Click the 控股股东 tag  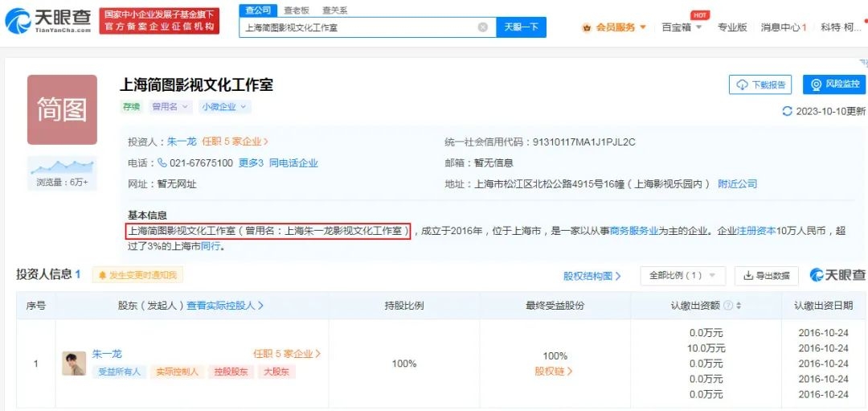(x=231, y=372)
